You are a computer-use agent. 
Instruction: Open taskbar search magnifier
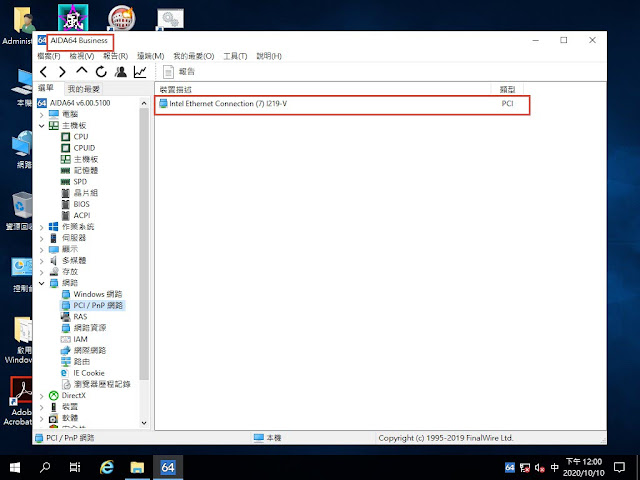[x=45, y=467]
